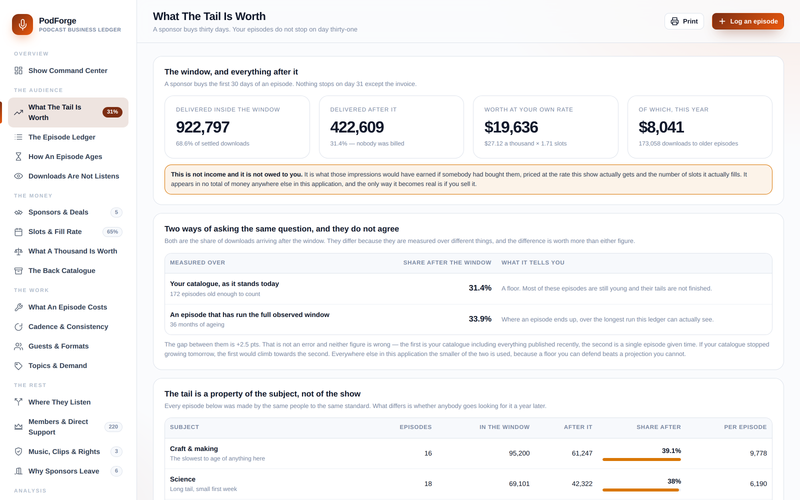This screenshot has width=800, height=500.
Task: Select the Craft & making subject row
Action: (468, 453)
